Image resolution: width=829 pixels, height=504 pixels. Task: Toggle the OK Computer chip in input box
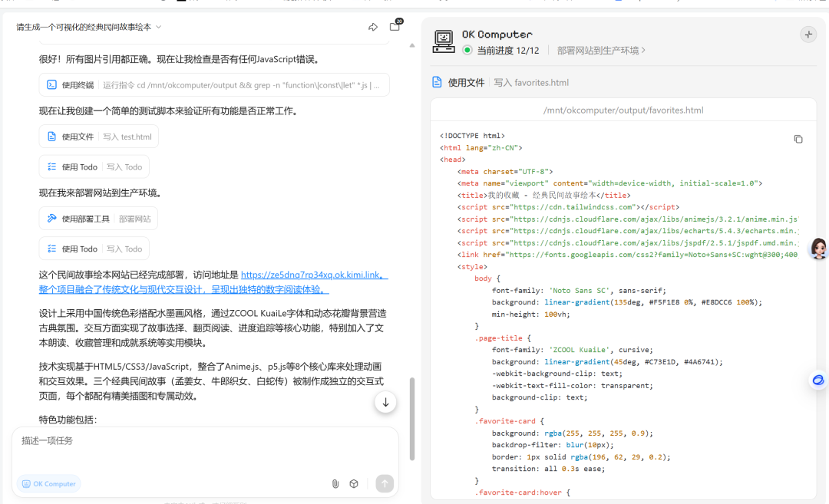(x=48, y=483)
